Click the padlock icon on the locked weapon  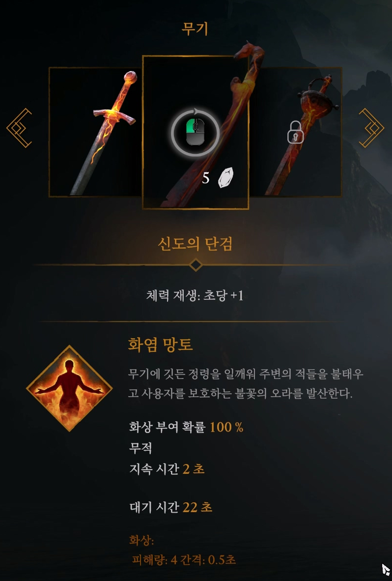click(295, 132)
